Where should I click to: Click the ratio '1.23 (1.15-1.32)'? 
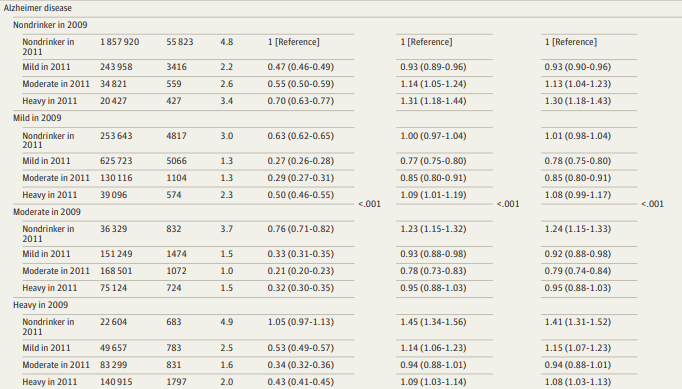433,229
